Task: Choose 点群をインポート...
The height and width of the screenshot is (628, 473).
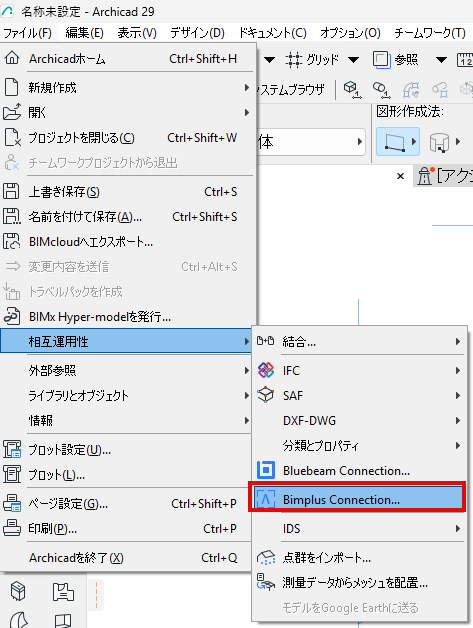Action: click(359, 558)
